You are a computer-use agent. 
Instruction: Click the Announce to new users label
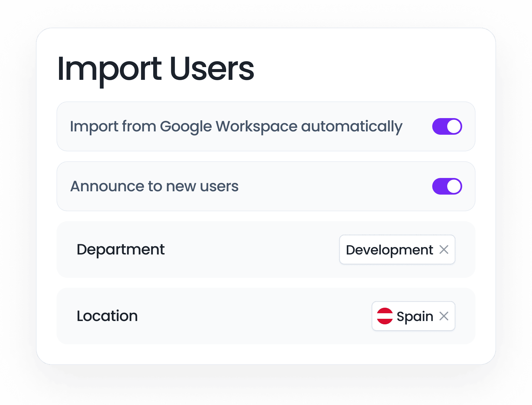tap(154, 186)
